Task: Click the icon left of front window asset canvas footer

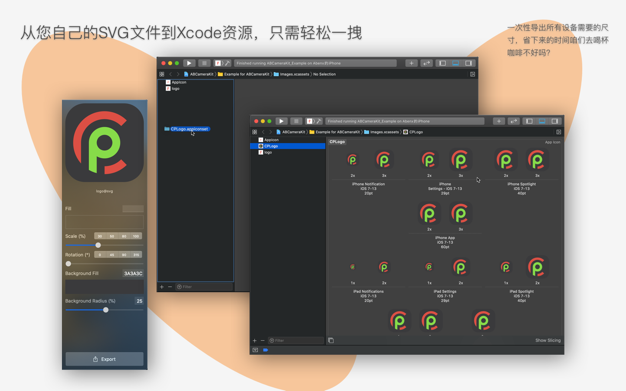Action: click(331, 340)
